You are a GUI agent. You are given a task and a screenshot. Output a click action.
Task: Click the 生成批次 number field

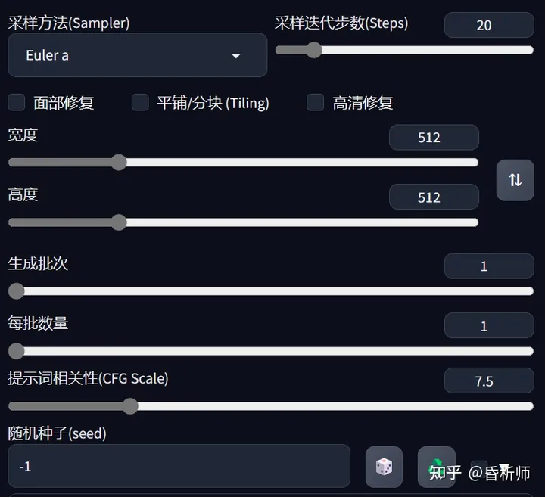[489, 266]
